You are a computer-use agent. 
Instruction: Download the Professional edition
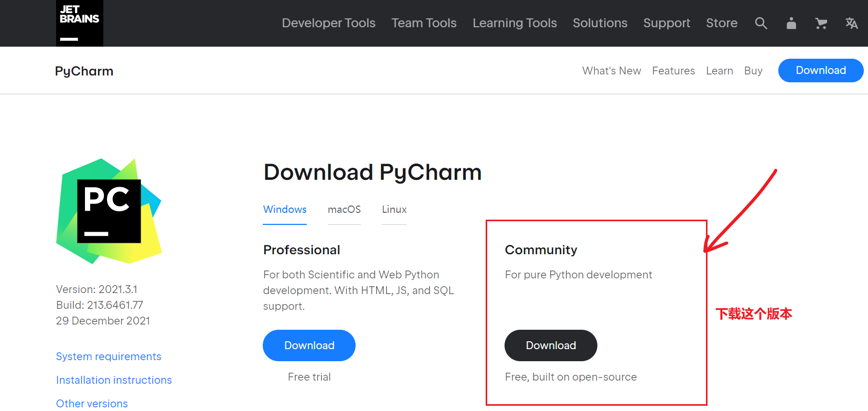(309, 345)
